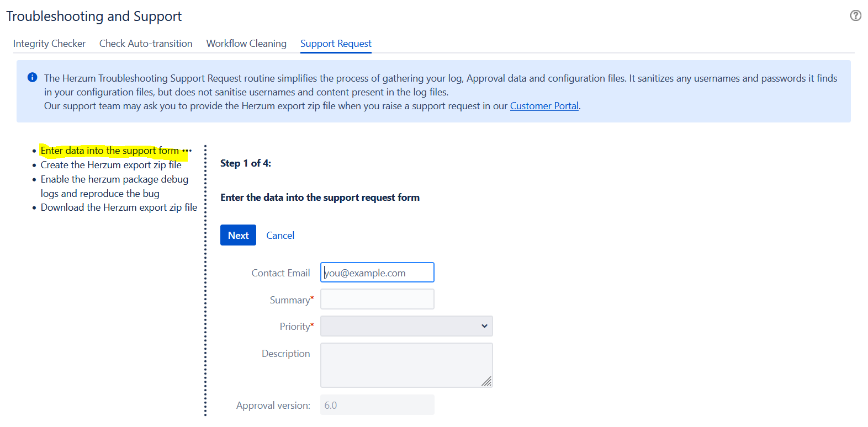This screenshot has width=868, height=427.
Task: Select 'Create the Herzum export zip file' step
Action: pos(111,165)
